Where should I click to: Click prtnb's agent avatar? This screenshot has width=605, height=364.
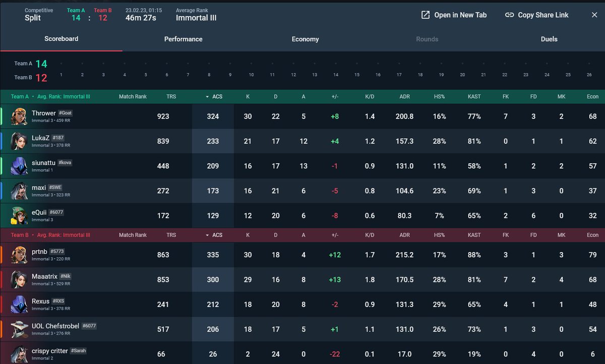(x=19, y=255)
